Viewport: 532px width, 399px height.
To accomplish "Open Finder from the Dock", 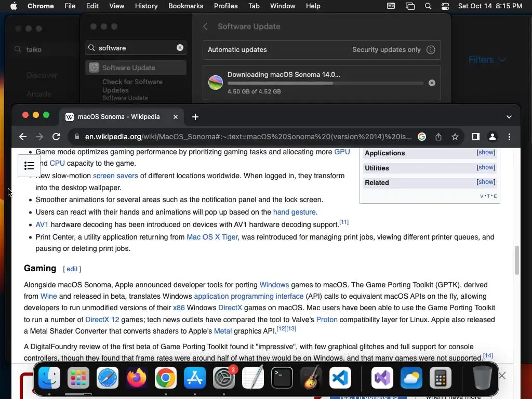I will 49,378.
